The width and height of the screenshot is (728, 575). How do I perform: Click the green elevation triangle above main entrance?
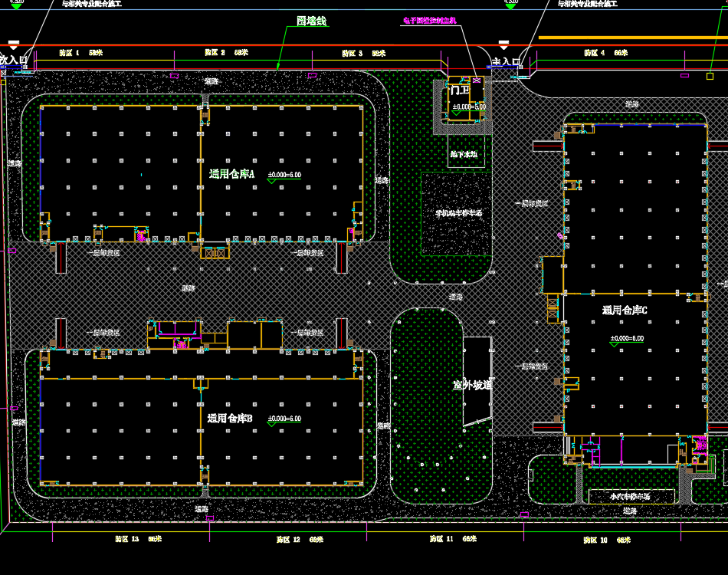coord(510,6)
